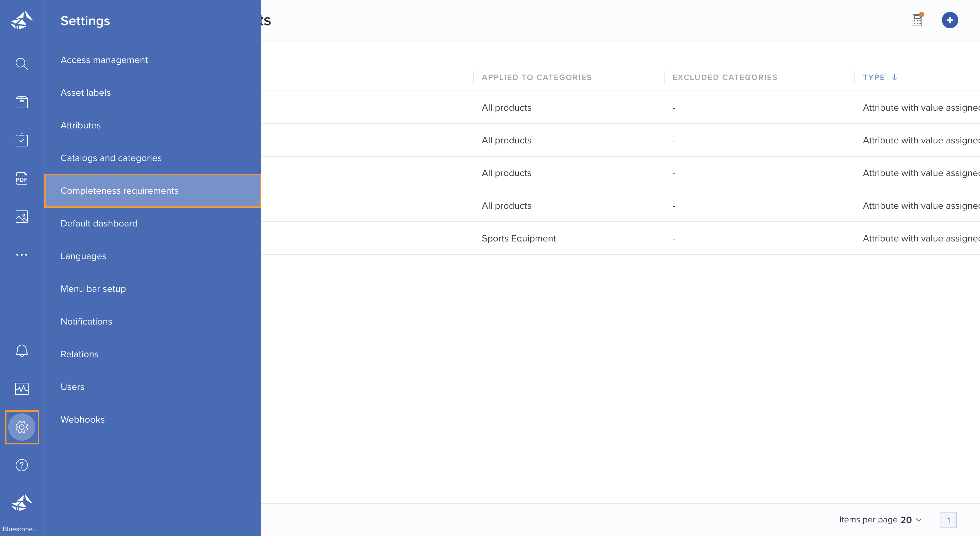
Task: Open help via the question mark icon
Action: click(22, 465)
